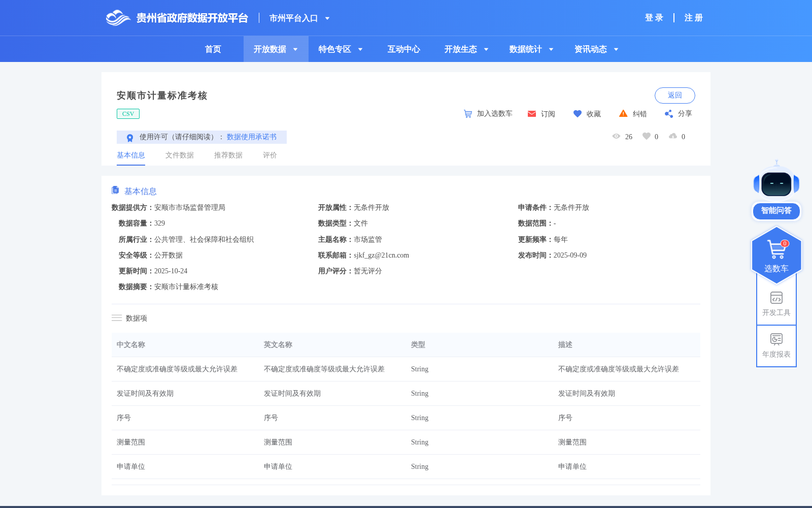This screenshot has width=812, height=508.
Task: Switch to the 评价 tab
Action: [x=270, y=155]
